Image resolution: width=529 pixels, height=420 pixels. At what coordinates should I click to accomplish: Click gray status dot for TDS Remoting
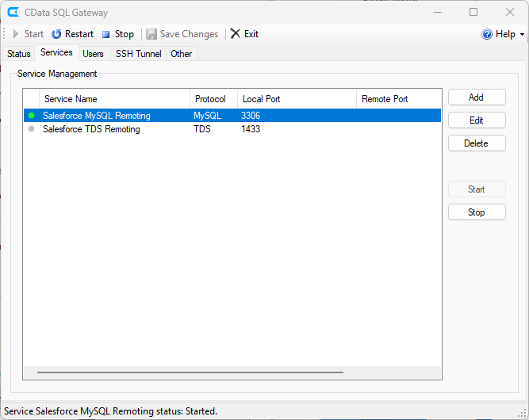(32, 129)
